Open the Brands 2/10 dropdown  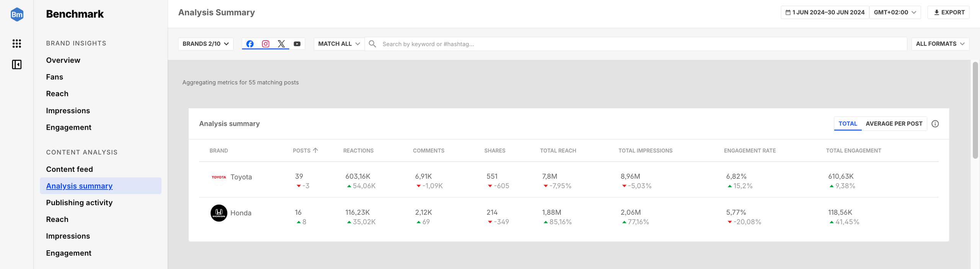click(x=206, y=44)
